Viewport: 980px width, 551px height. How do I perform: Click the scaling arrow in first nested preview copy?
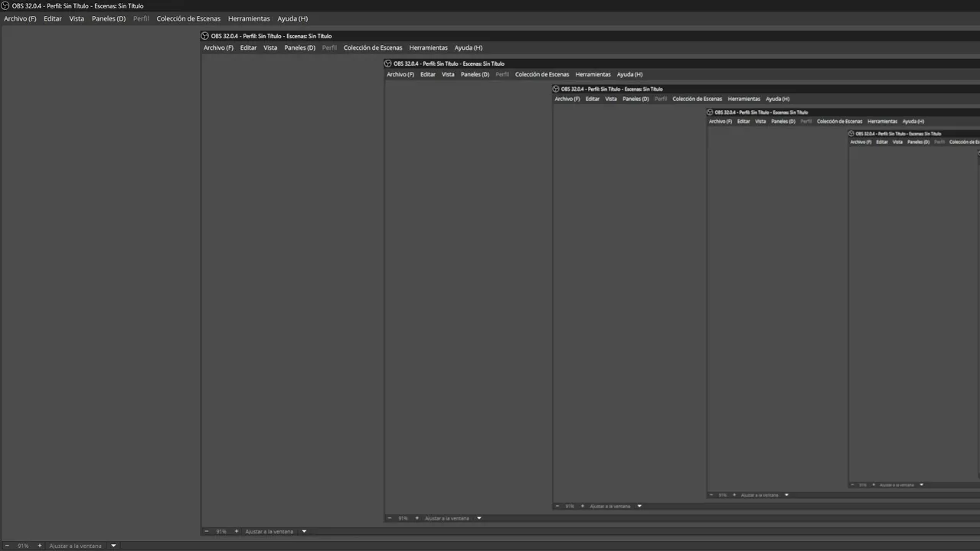pyautogui.click(x=304, y=531)
